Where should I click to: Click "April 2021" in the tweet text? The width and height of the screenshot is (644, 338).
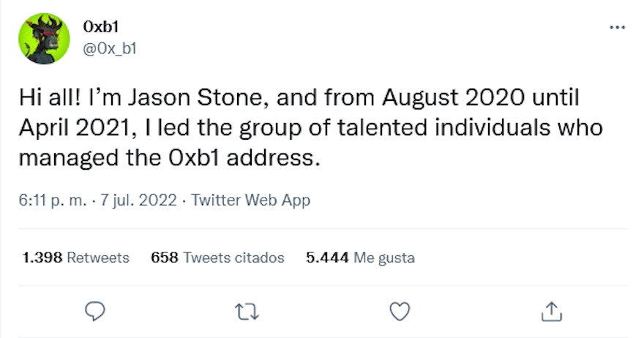64,127
